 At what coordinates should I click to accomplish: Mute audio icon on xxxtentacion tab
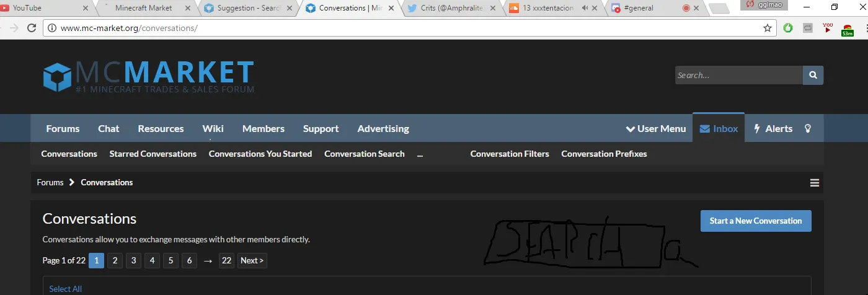(x=587, y=9)
